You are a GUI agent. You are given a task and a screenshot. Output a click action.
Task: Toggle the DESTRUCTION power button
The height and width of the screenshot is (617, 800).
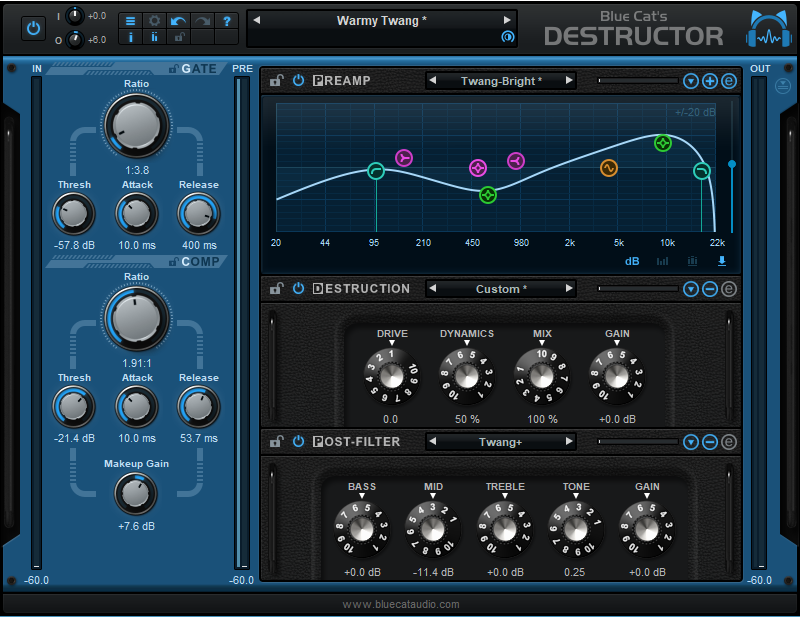click(x=298, y=289)
